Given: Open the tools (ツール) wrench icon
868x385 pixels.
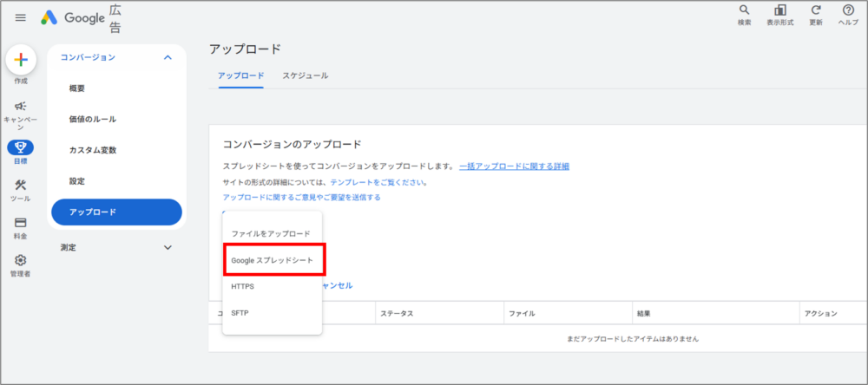Looking at the screenshot, I should click(21, 186).
